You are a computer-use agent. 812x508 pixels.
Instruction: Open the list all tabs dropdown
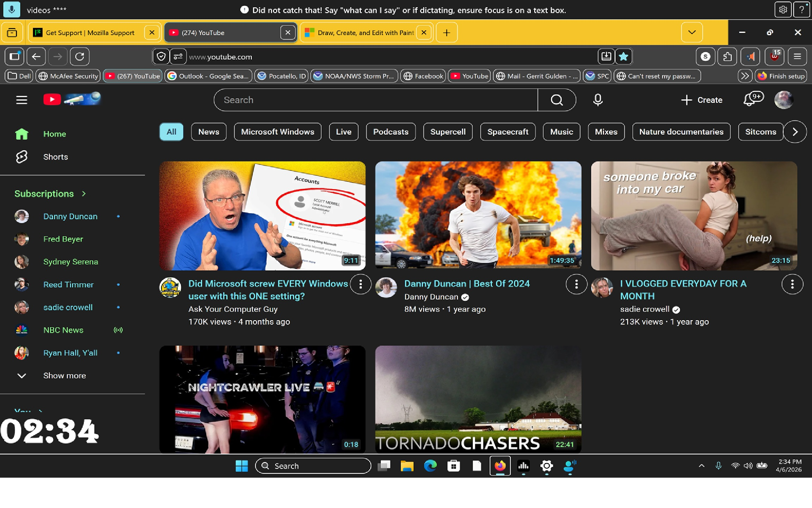tap(691, 32)
